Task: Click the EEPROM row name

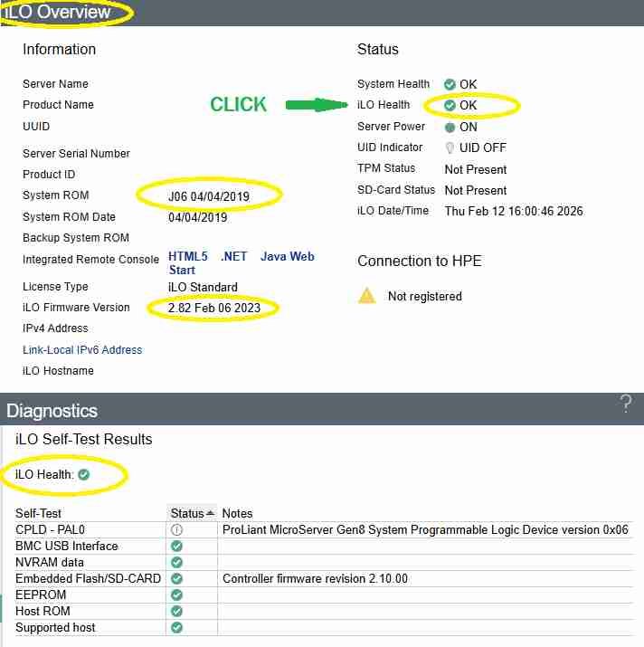Action: point(41,595)
